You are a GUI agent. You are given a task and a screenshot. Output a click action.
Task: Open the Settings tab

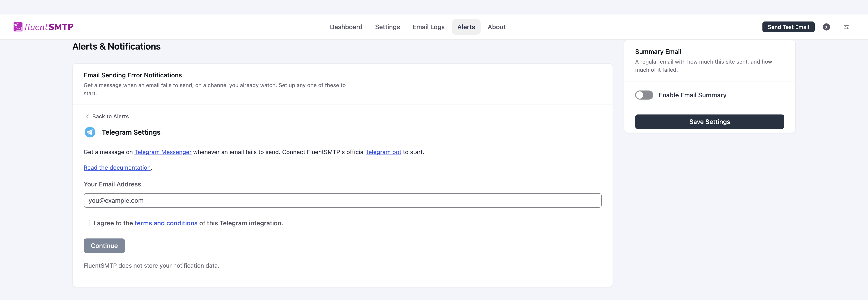click(x=387, y=27)
